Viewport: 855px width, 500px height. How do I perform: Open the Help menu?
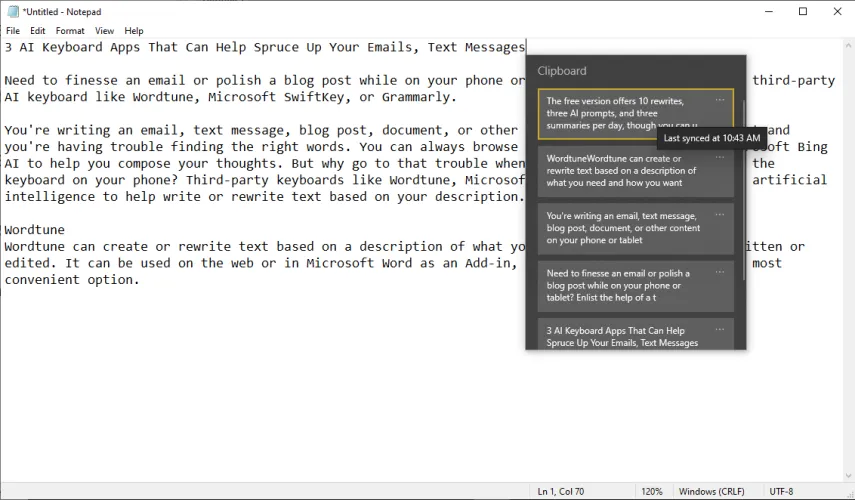(134, 31)
